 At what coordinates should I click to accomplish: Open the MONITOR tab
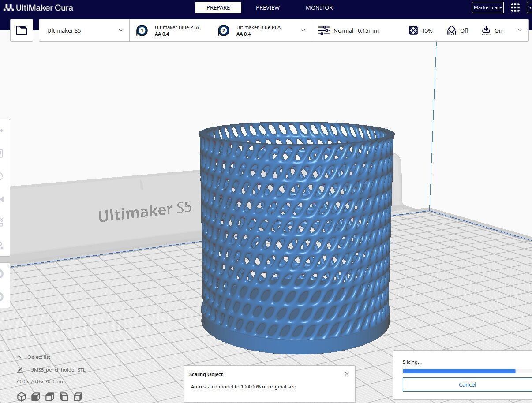tap(319, 7)
